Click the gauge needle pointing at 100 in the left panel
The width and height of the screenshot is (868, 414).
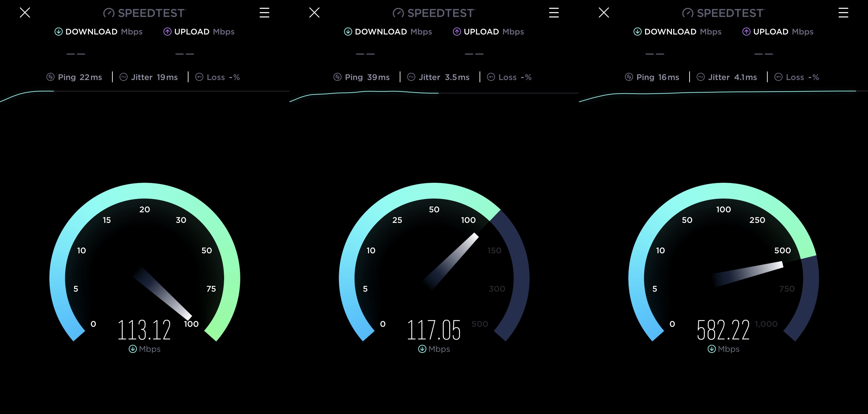click(162, 293)
